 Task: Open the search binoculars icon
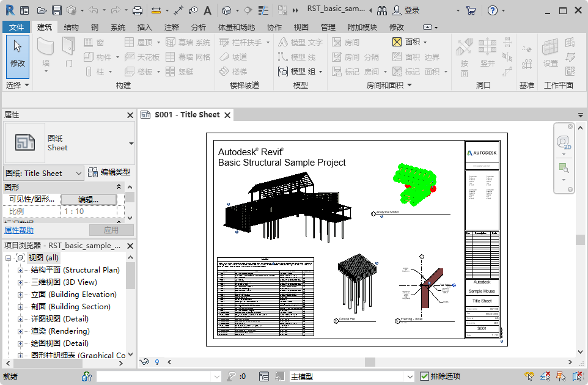(382, 10)
